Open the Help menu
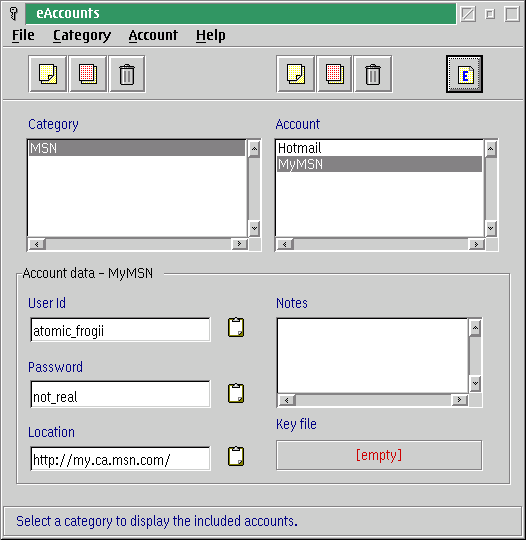Viewport: 526px width, 540px height. click(210, 35)
